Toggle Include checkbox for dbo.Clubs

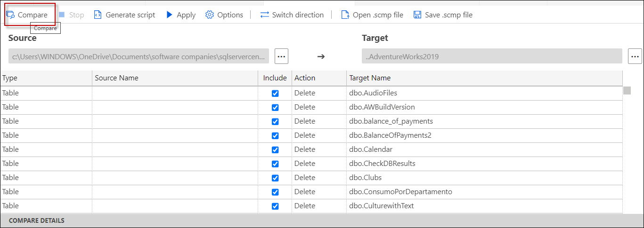point(275,178)
